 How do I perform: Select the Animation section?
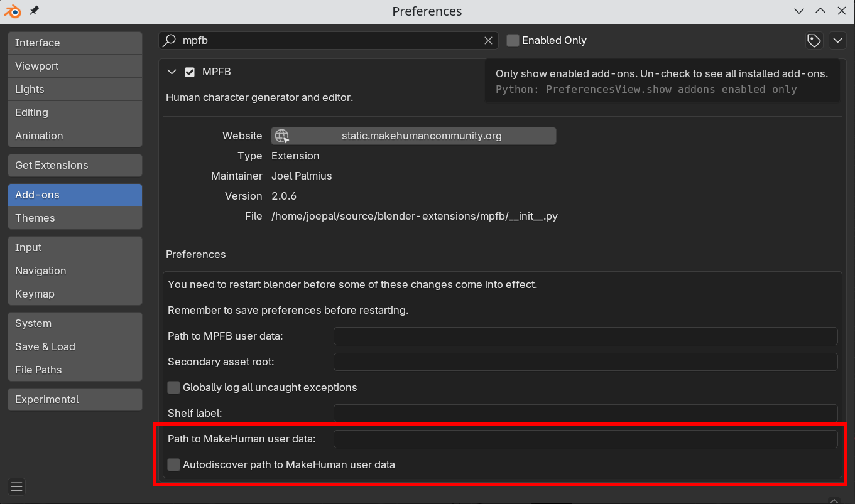[x=75, y=136]
